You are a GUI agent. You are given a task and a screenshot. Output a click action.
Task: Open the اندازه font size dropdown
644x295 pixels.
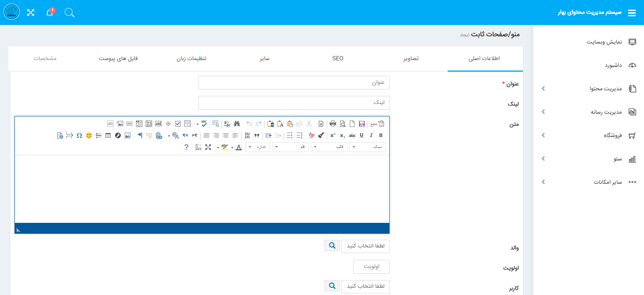[x=258, y=147]
